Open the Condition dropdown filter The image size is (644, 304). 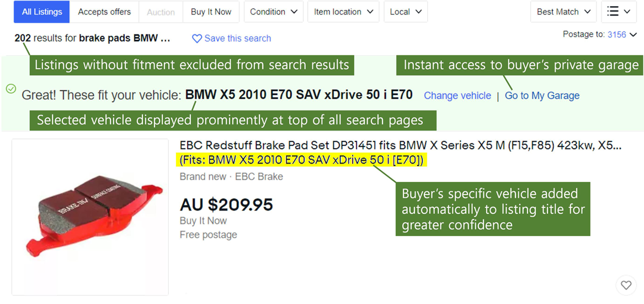click(x=274, y=12)
